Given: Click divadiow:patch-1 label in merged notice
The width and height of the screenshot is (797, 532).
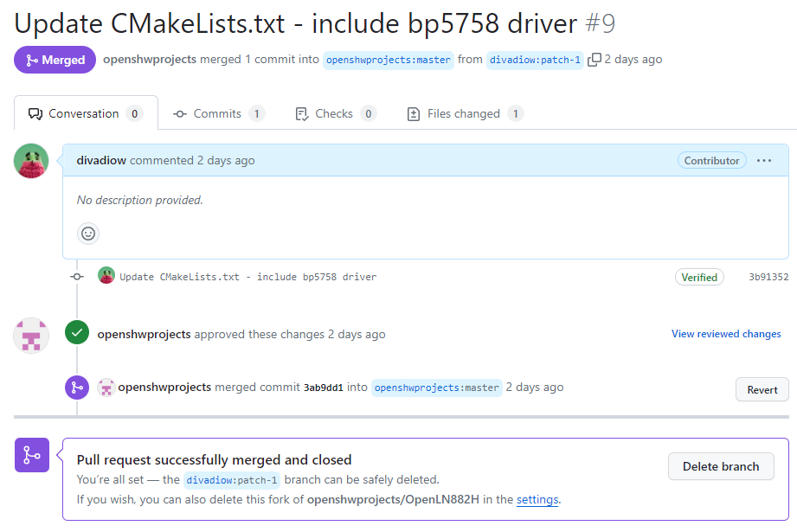Looking at the screenshot, I should point(231,480).
